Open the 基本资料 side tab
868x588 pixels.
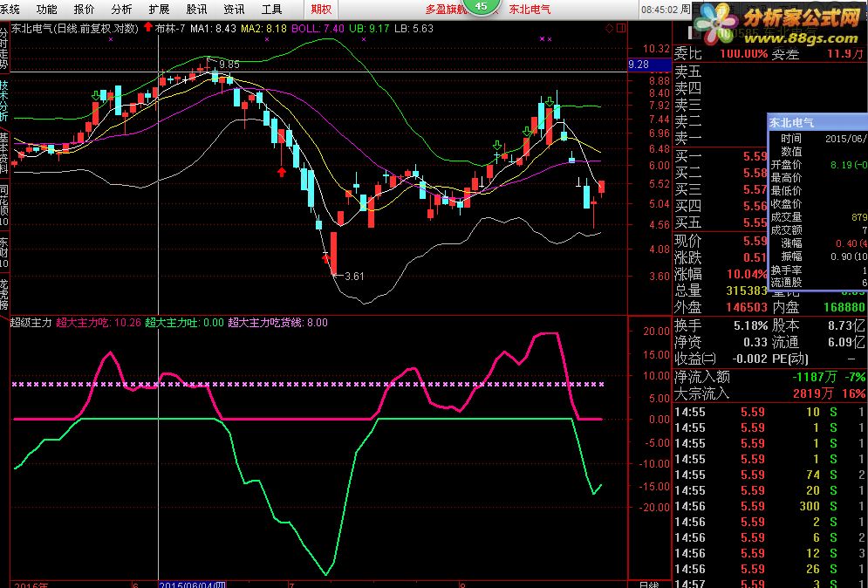click(x=3, y=153)
